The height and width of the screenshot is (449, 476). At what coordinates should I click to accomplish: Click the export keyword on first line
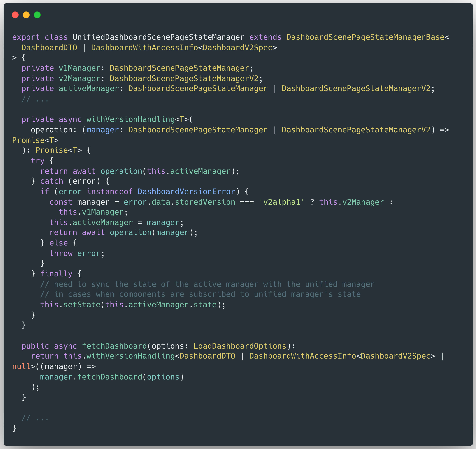click(26, 37)
